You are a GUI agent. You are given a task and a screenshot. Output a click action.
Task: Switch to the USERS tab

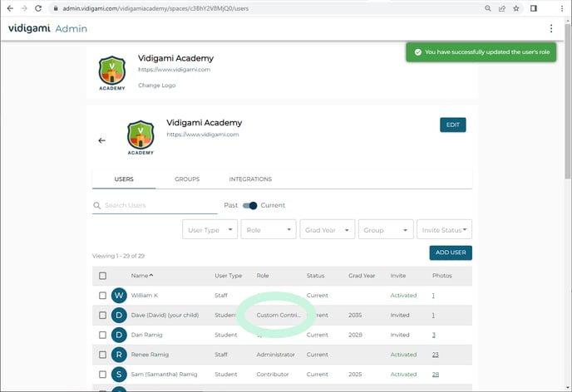124,179
